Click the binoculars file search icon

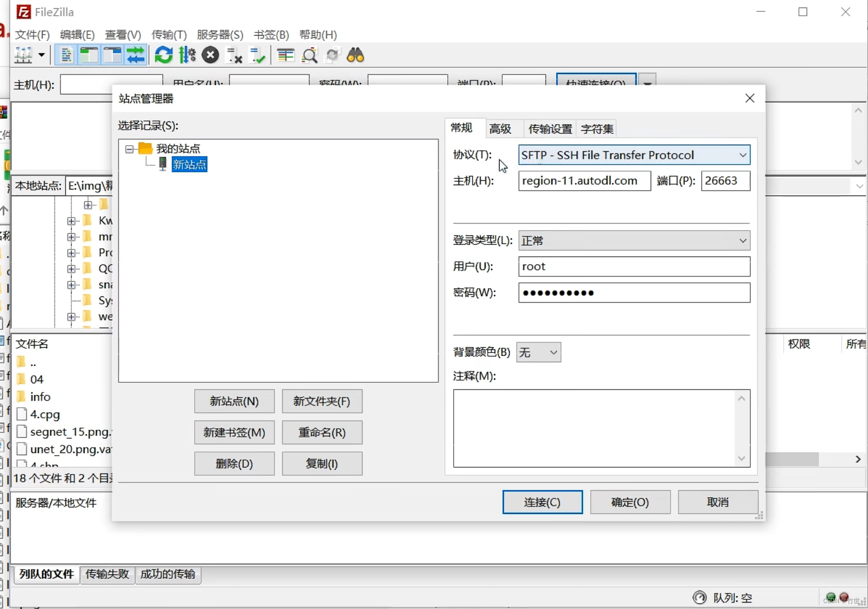tap(356, 55)
